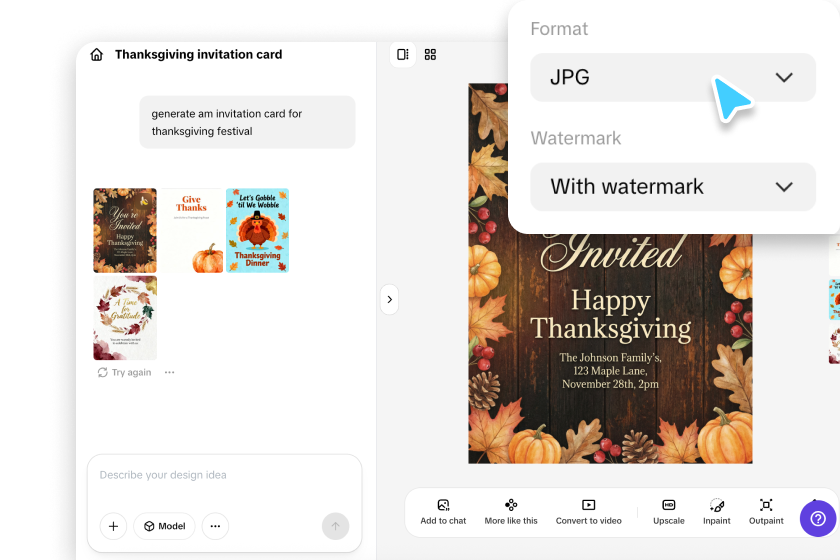840x560 pixels.
Task: Go to home via house icon
Action: tap(96, 55)
